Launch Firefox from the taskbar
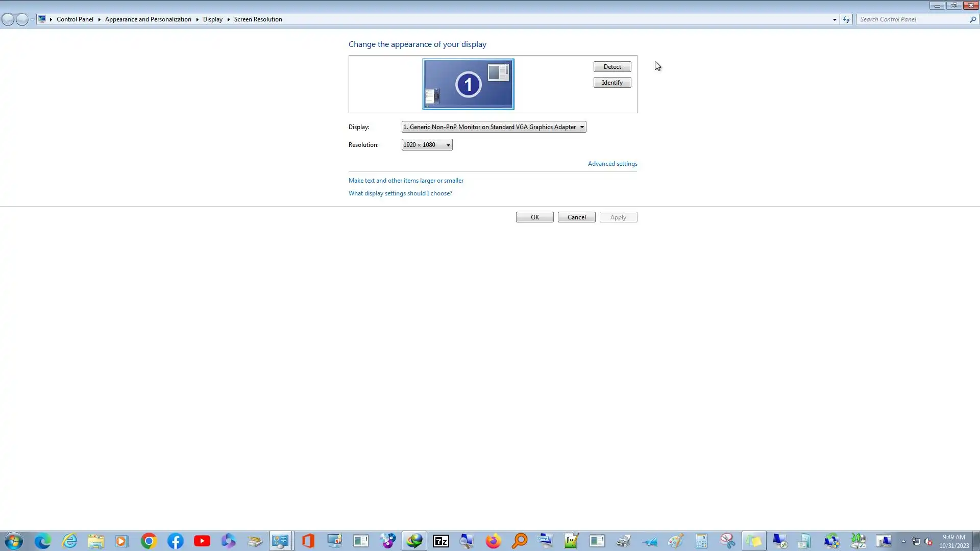The height and width of the screenshot is (551, 980). tap(493, 541)
